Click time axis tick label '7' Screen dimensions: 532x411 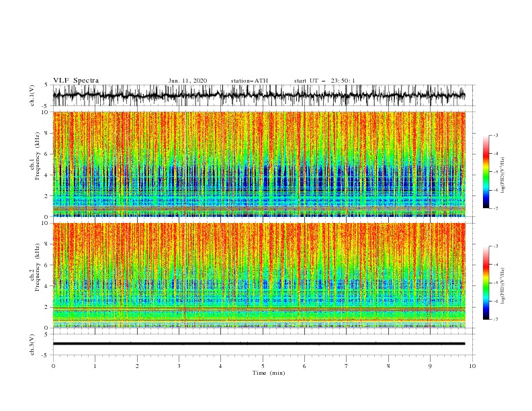(346, 366)
